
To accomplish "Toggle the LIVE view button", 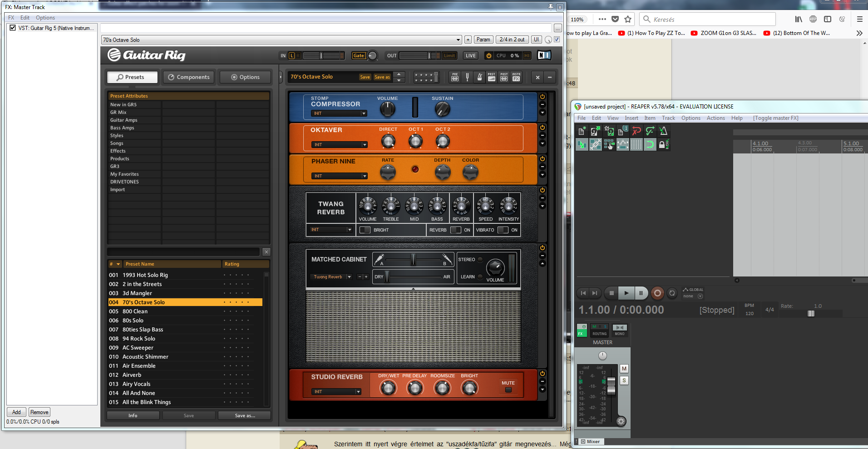I will [471, 56].
